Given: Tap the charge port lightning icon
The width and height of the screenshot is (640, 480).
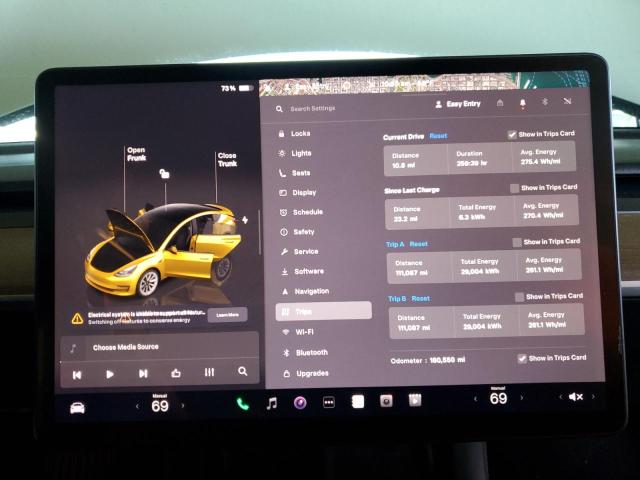Looking at the screenshot, I should pyautogui.click(x=245, y=220).
